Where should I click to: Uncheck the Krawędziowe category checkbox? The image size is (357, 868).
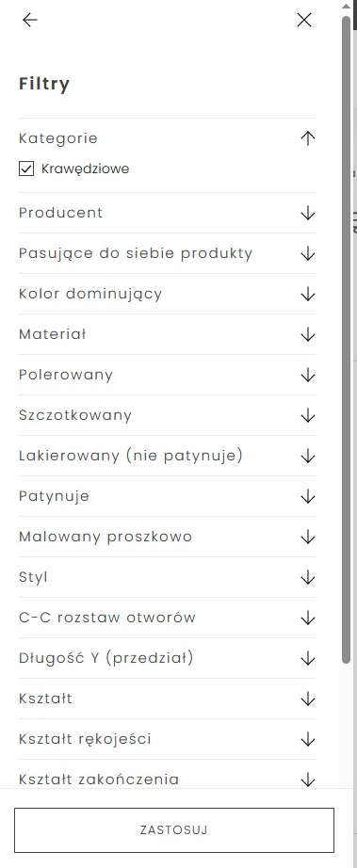coord(26,169)
